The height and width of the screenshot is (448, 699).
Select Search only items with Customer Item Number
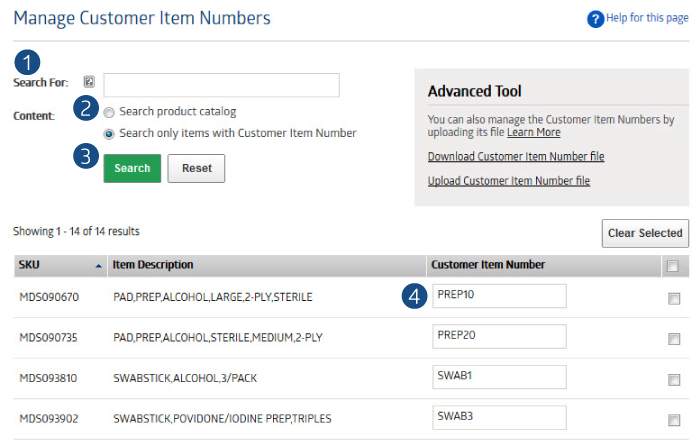click(x=109, y=134)
